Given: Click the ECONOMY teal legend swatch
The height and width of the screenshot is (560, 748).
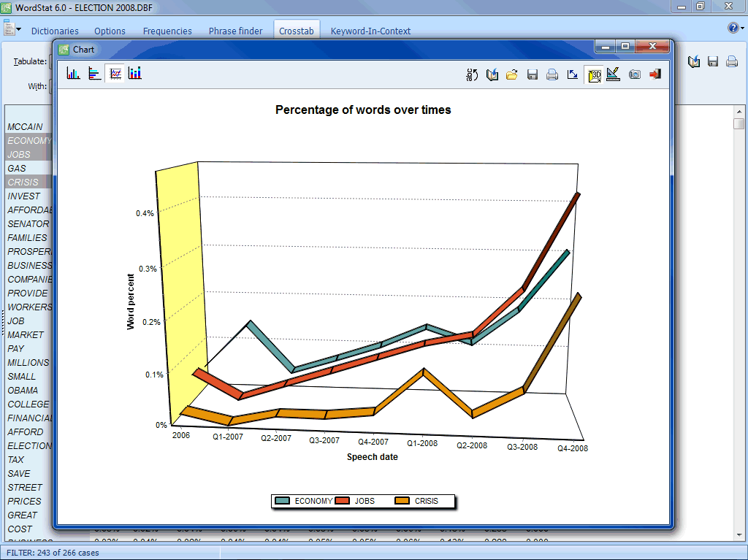Looking at the screenshot, I should (283, 501).
